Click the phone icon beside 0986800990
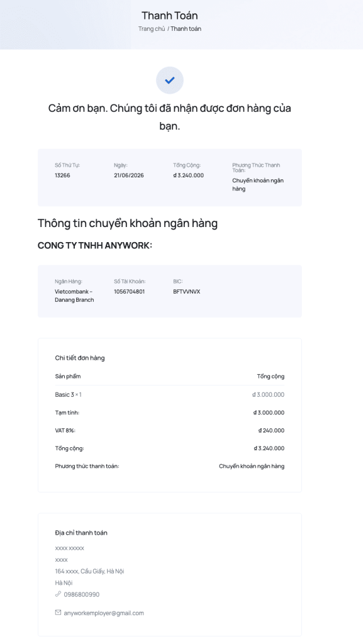Image resolution: width=363 pixels, height=644 pixels. pyautogui.click(x=58, y=594)
